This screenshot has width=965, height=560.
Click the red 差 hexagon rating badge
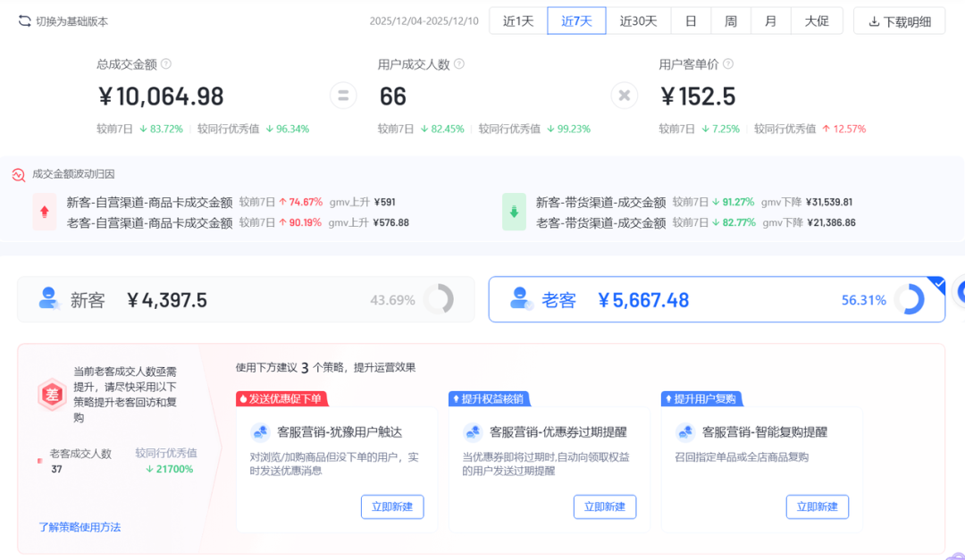(53, 395)
